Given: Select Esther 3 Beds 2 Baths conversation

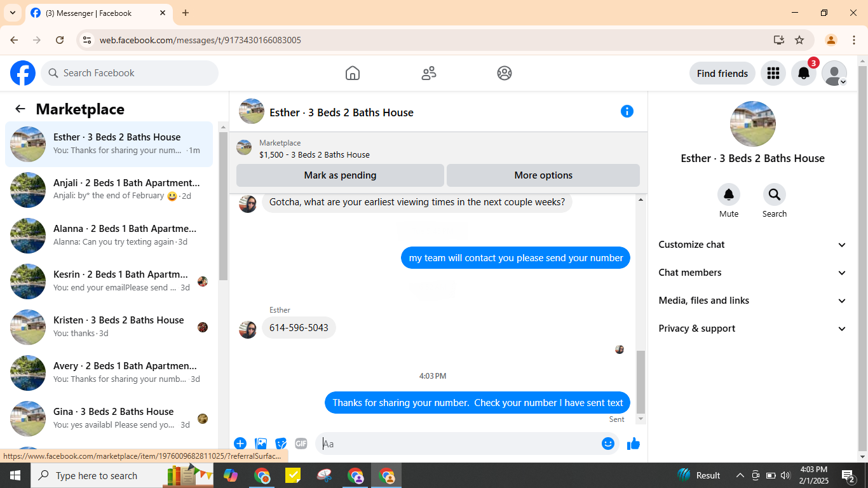Looking at the screenshot, I should tap(109, 144).
